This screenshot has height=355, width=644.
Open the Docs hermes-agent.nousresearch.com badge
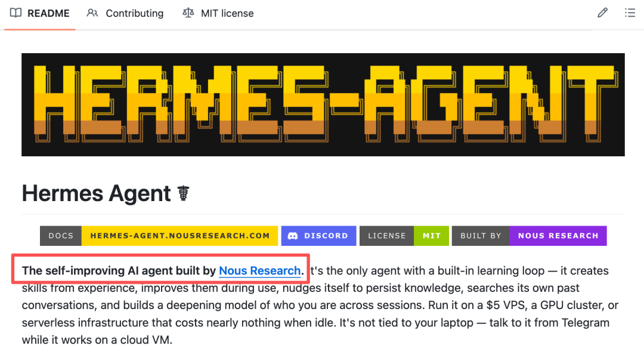159,236
